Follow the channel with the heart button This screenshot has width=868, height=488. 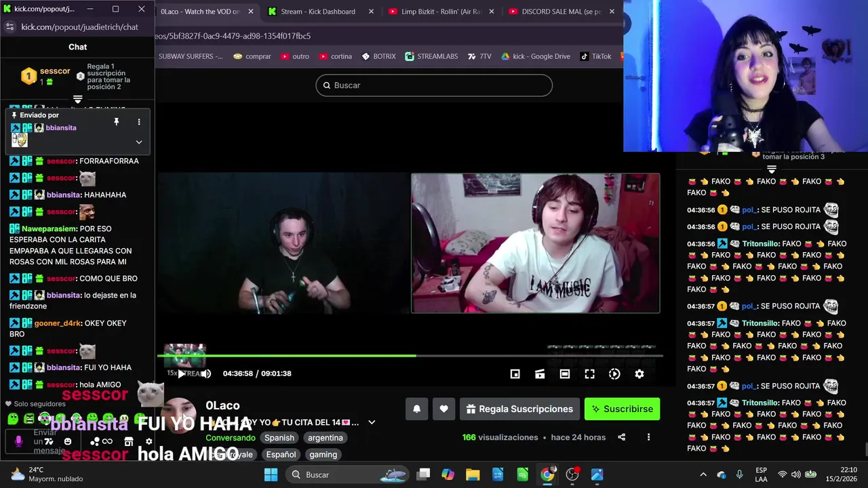coord(443,409)
